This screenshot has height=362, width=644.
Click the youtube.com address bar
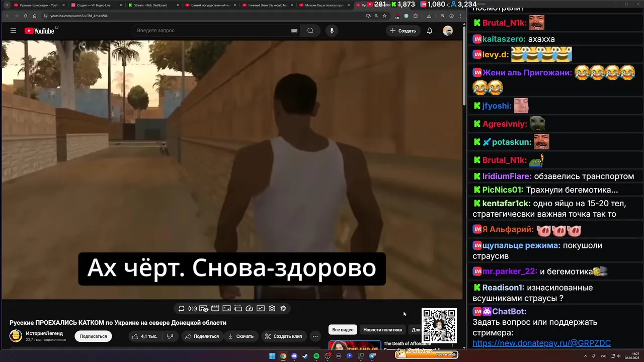pos(201,16)
